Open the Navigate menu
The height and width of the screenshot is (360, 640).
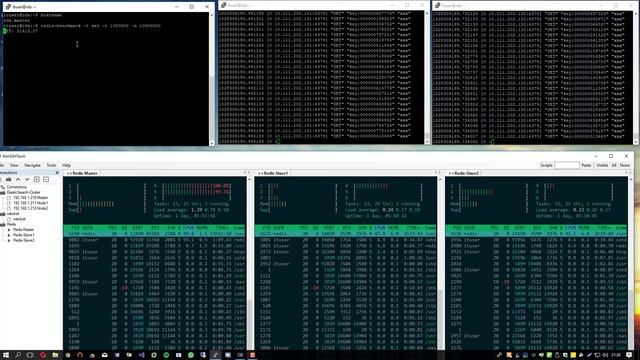coord(32,165)
